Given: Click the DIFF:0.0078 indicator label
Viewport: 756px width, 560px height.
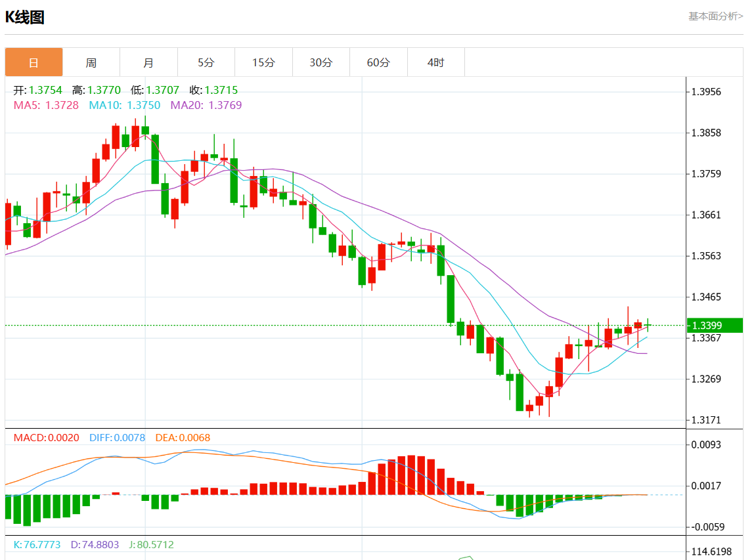Looking at the screenshot, I should (x=117, y=438).
